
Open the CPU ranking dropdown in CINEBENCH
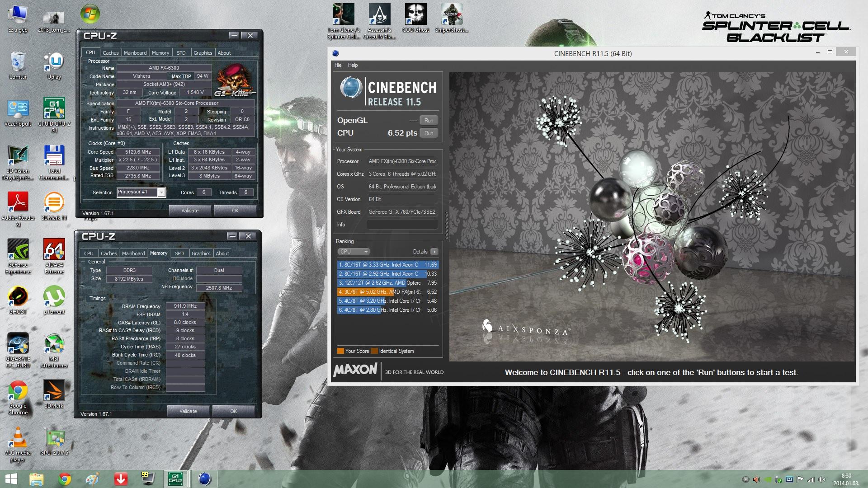(354, 252)
